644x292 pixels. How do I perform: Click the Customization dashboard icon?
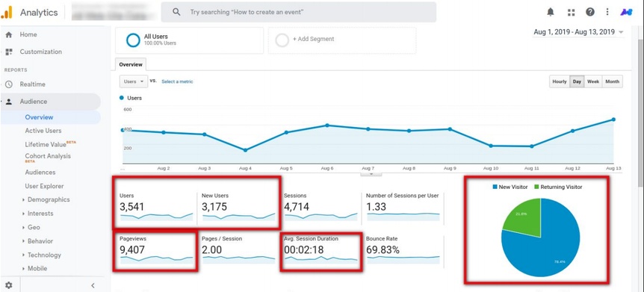pyautogui.click(x=9, y=52)
